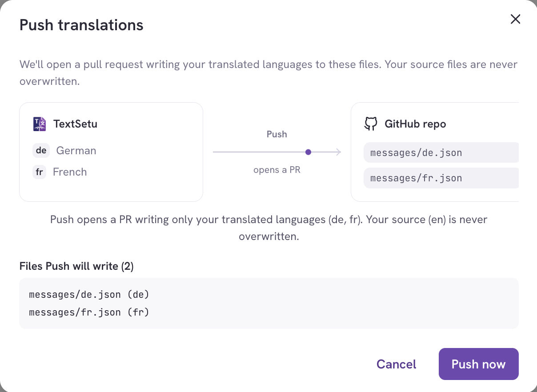Image resolution: width=537 pixels, height=392 pixels.
Task: Click the 'opens a PR' caption
Action: pos(277,170)
